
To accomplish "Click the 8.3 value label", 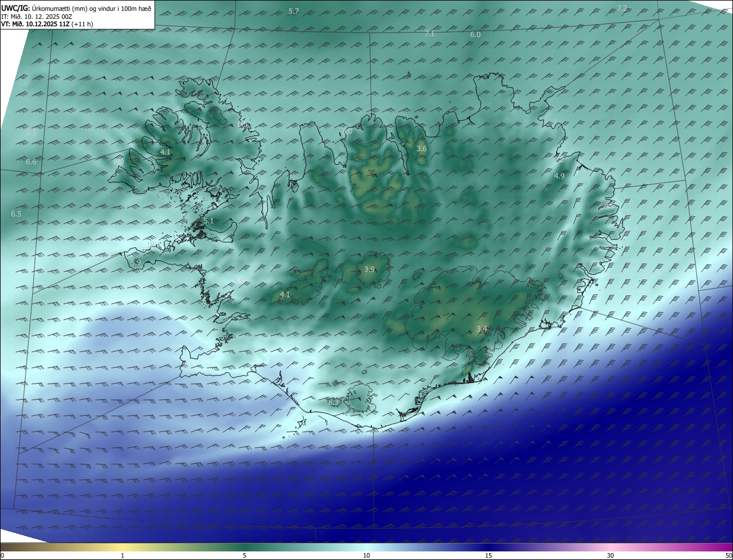I will (31, 133).
